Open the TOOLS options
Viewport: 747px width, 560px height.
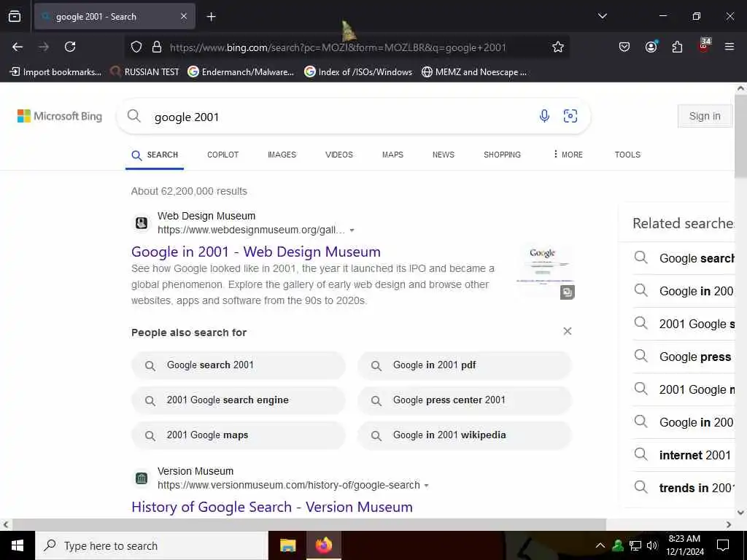point(627,155)
